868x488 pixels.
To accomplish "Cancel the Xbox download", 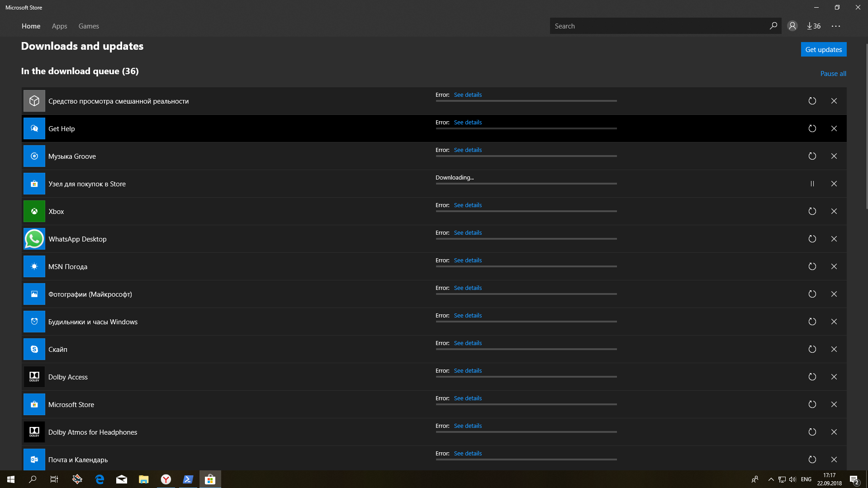I will tap(834, 211).
